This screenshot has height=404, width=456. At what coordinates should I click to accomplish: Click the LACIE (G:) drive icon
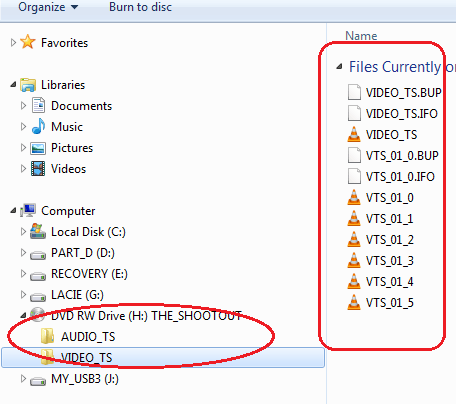coord(38,297)
